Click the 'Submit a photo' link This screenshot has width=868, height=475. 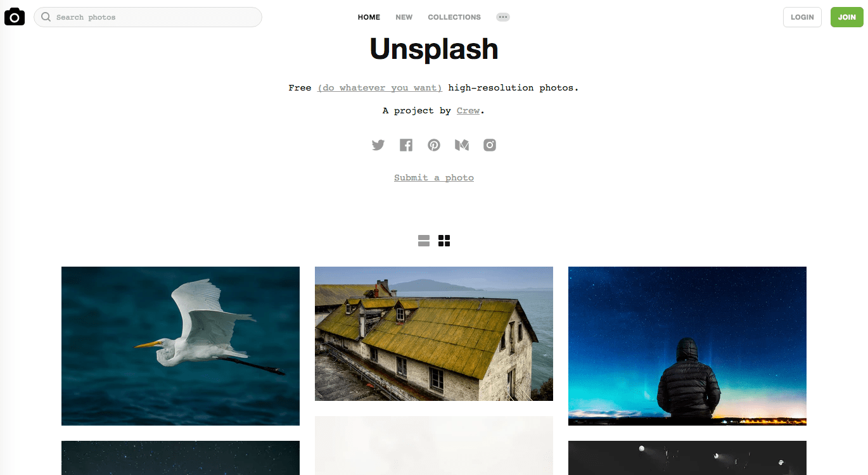click(434, 177)
